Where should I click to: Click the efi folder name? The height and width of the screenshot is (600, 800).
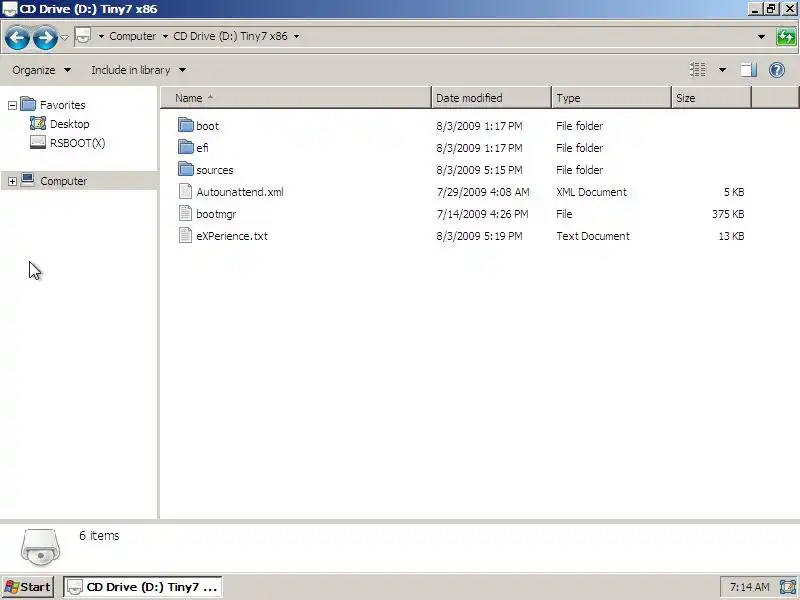click(202, 148)
